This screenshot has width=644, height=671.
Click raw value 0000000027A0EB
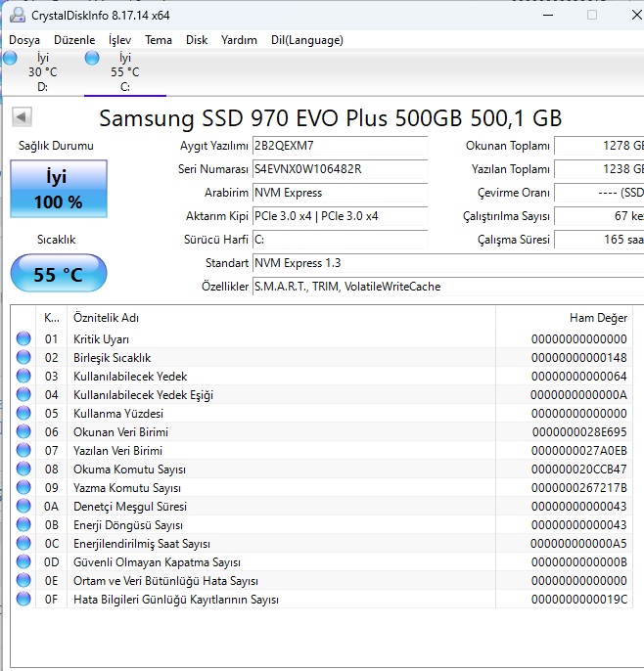click(x=579, y=451)
